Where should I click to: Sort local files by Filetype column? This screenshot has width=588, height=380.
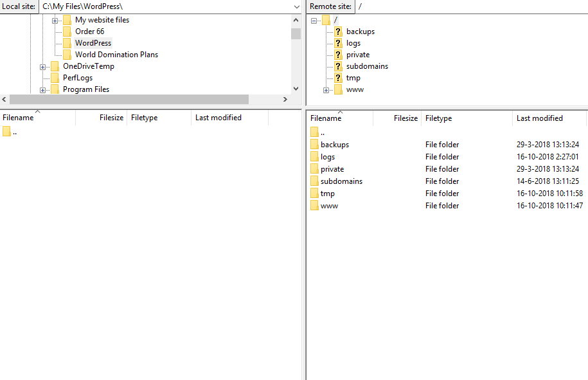159,118
